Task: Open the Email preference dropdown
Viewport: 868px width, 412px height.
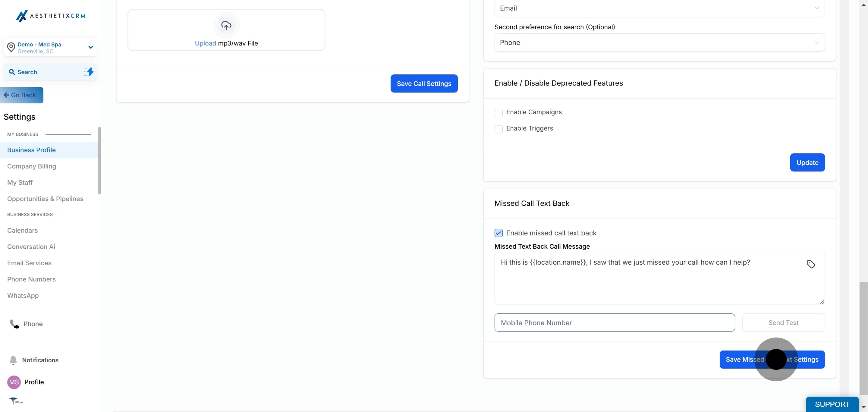Action: (x=659, y=8)
